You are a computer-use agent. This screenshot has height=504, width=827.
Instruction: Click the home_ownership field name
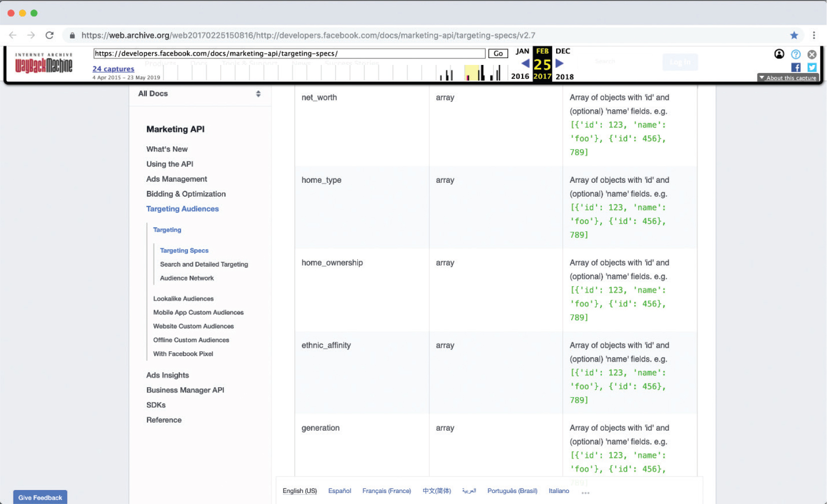[332, 263]
